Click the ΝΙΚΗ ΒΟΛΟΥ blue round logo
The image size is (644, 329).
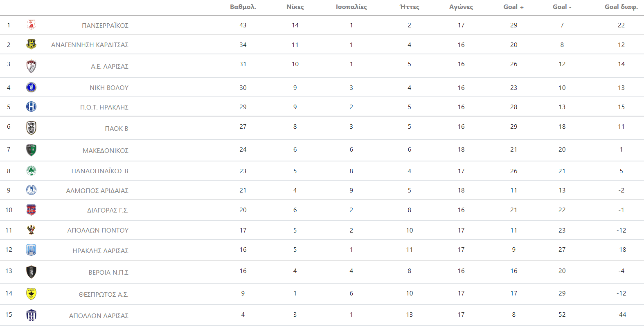click(x=31, y=87)
